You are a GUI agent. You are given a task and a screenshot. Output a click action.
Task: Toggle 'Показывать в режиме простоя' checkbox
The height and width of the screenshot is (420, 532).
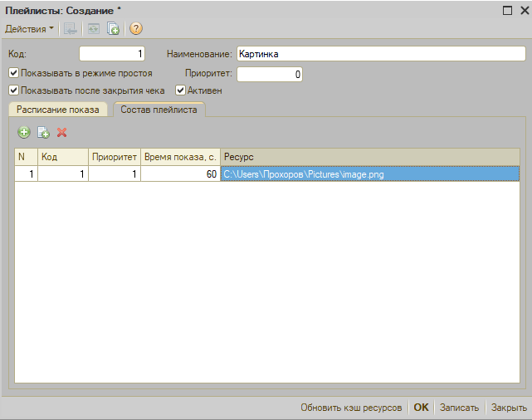pos(13,73)
